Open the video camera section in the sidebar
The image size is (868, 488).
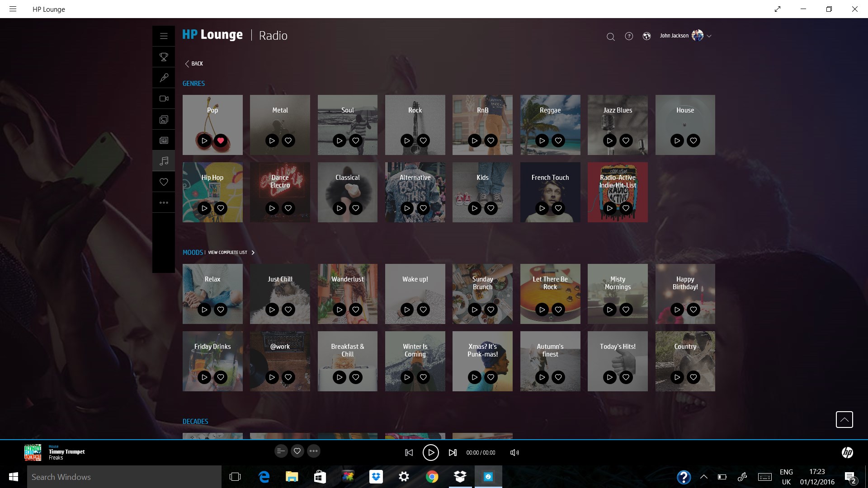[164, 99]
